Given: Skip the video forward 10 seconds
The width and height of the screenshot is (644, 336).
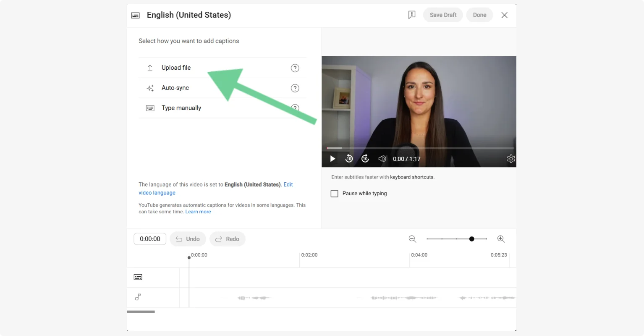Looking at the screenshot, I should click(x=365, y=159).
